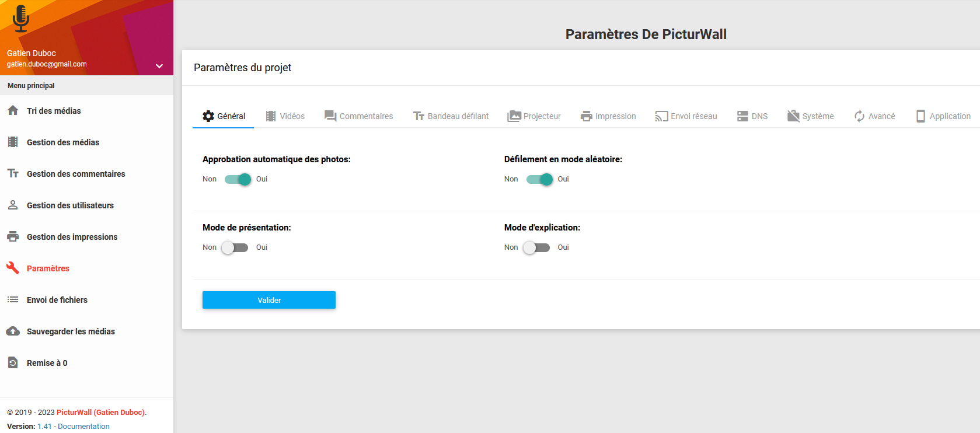Click the film icon for Gestion des médias
This screenshot has width=980, height=433.
tap(13, 142)
